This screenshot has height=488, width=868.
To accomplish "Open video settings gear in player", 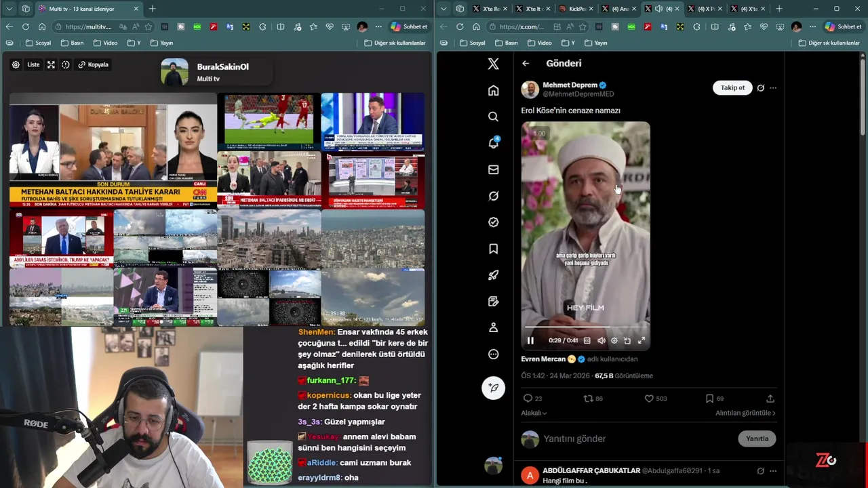I will click(x=614, y=341).
